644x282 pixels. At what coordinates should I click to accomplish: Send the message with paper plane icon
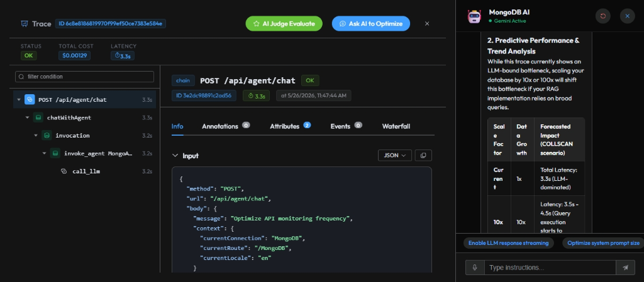(x=626, y=268)
